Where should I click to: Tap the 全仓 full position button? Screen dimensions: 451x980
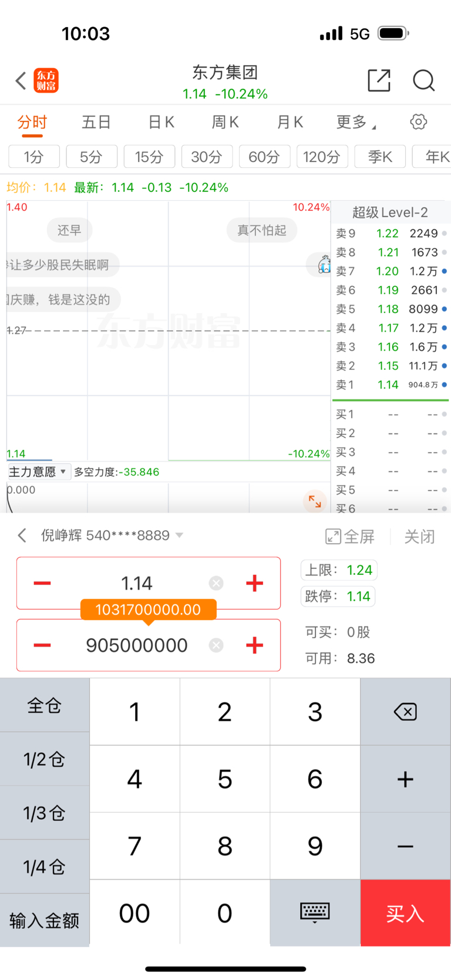(45, 705)
